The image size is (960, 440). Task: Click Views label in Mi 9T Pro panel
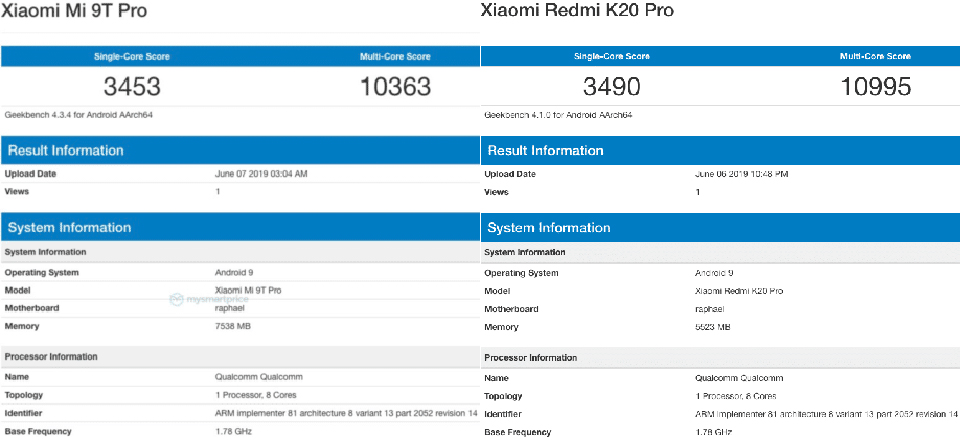pyautogui.click(x=17, y=192)
